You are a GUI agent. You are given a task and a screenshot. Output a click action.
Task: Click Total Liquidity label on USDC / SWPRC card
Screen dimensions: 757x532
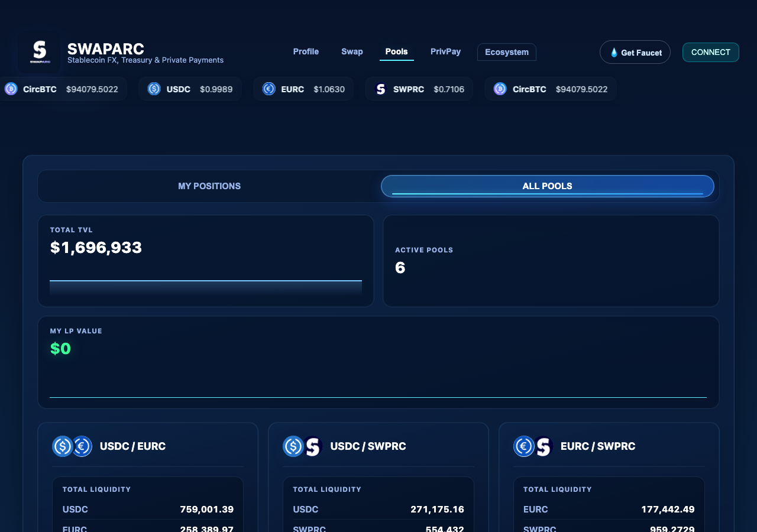(x=327, y=489)
